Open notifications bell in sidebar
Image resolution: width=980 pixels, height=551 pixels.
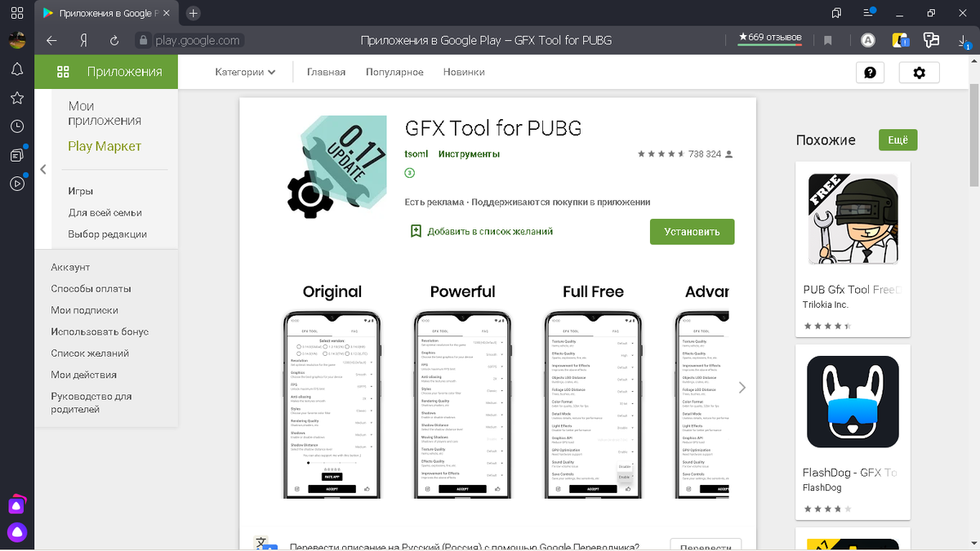pos(17,70)
